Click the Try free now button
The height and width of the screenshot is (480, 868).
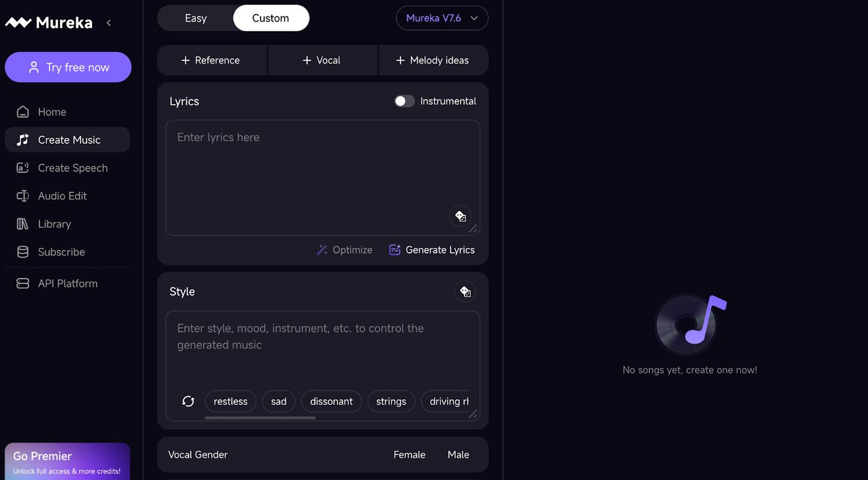(x=68, y=67)
